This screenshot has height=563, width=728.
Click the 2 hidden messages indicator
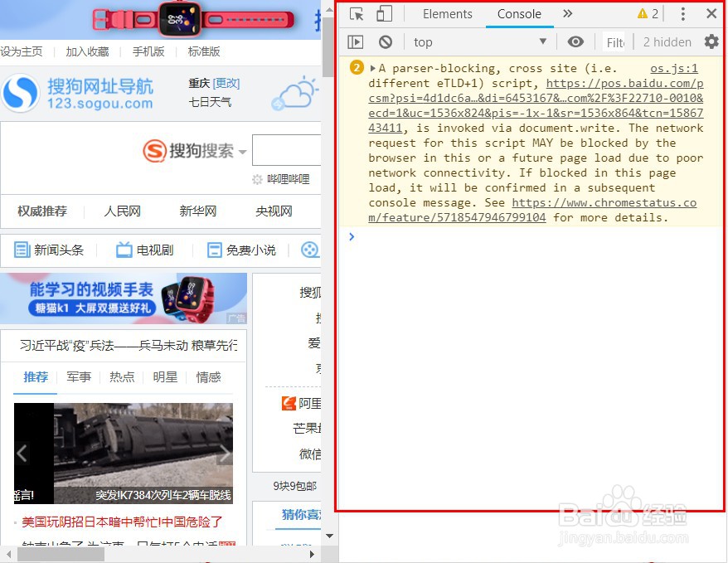click(667, 41)
